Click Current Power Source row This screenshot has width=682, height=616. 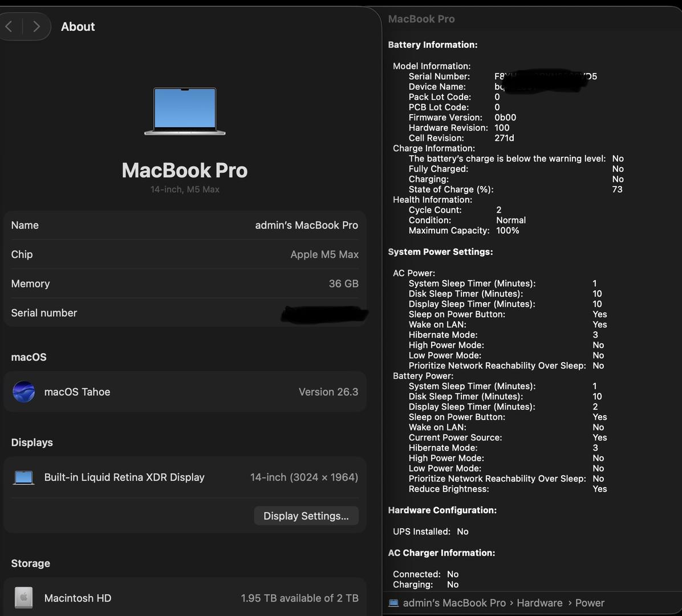pos(508,437)
